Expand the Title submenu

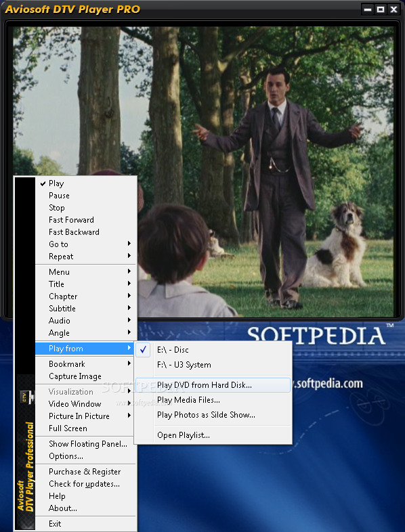85,284
